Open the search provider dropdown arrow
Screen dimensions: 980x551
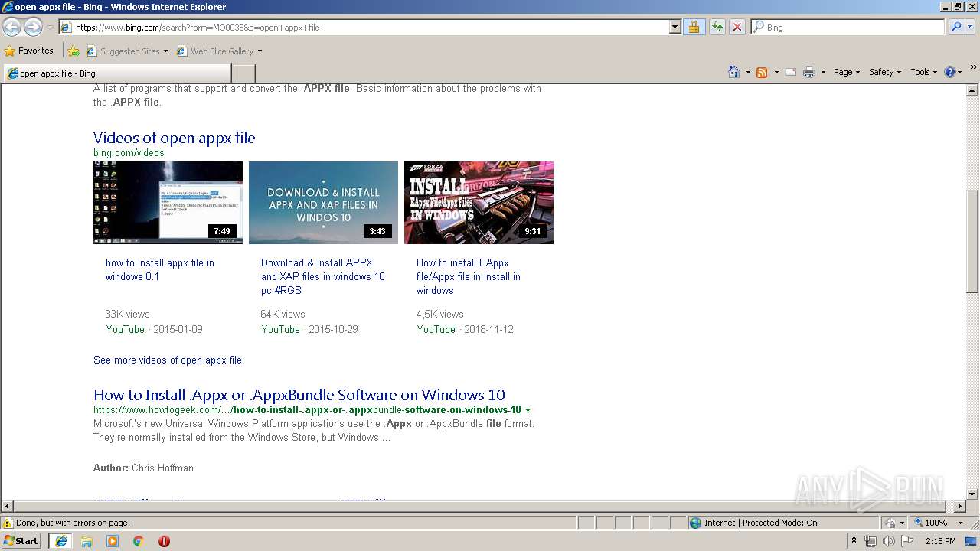pyautogui.click(x=970, y=27)
